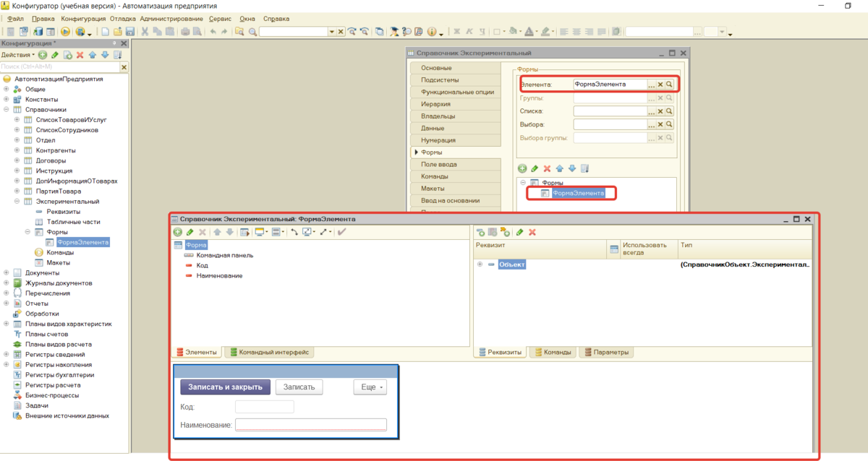
Task: Click Записать и закрыть button
Action: coord(225,387)
